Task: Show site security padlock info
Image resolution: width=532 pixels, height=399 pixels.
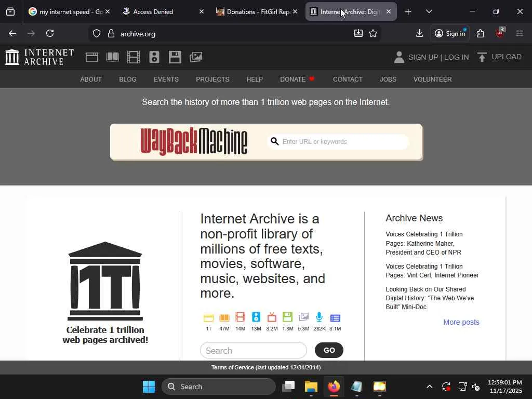Action: pyautogui.click(x=111, y=34)
